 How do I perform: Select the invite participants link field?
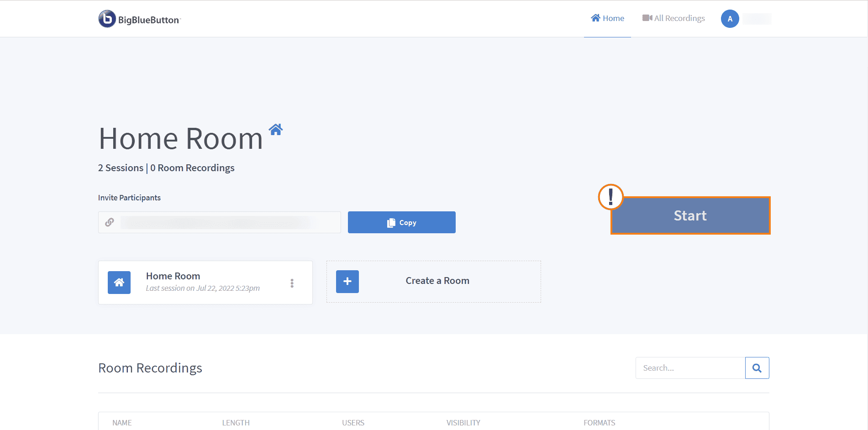pos(220,222)
